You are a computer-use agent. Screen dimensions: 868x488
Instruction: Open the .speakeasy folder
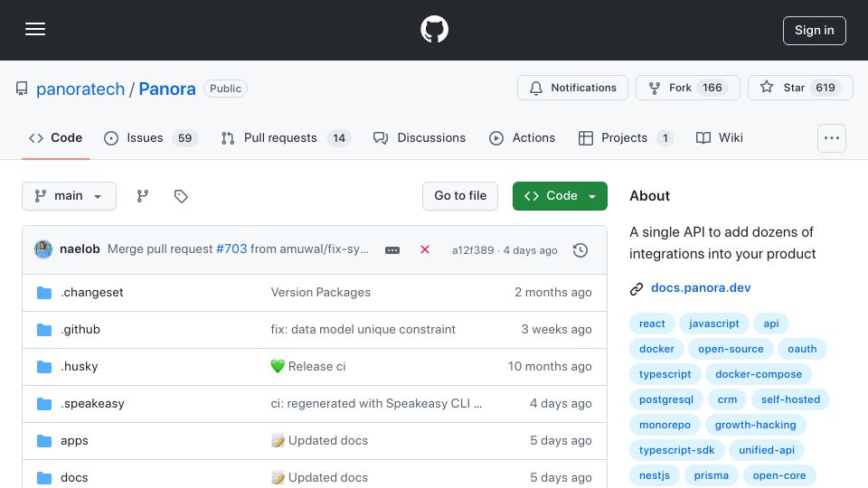(92, 403)
